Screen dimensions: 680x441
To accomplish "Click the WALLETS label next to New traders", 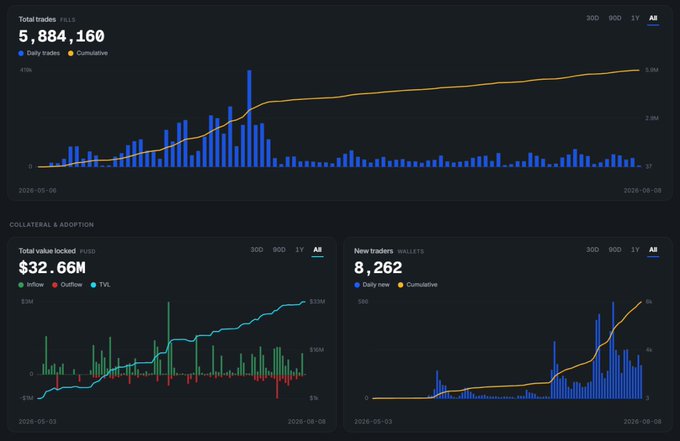I will click(x=411, y=252).
